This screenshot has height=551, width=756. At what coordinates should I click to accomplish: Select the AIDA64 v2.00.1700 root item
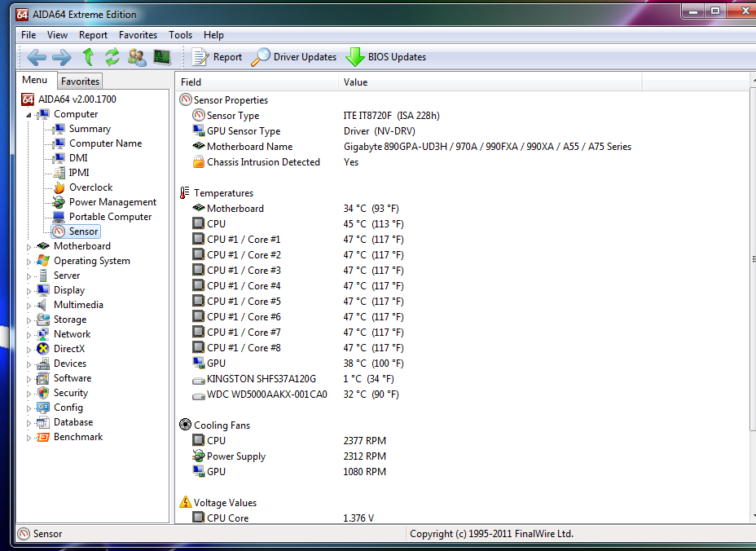click(x=69, y=99)
